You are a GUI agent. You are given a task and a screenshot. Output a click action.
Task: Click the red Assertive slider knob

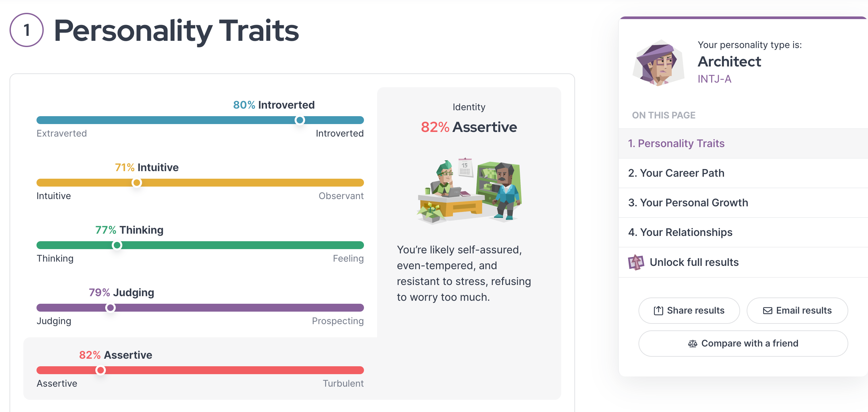tap(100, 370)
